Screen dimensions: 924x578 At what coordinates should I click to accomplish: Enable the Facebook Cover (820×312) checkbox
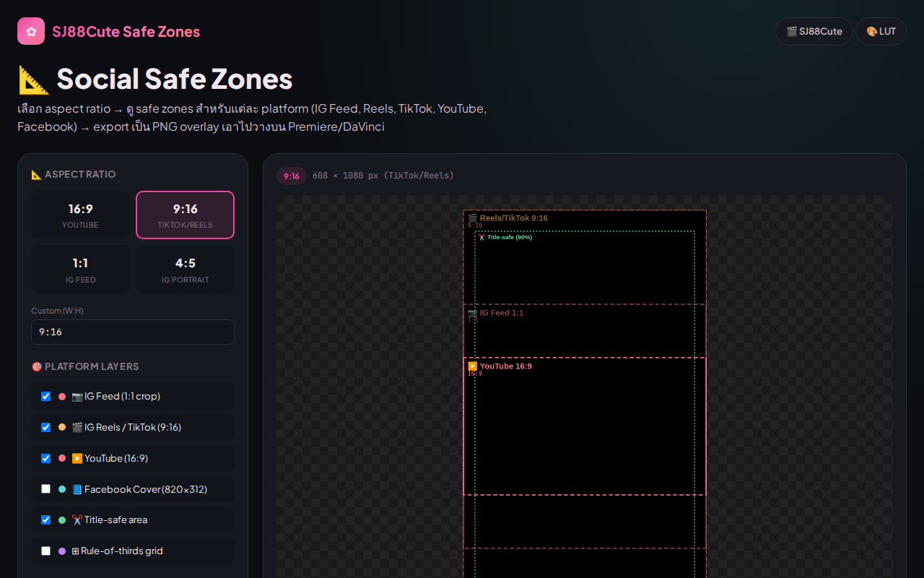pos(46,489)
